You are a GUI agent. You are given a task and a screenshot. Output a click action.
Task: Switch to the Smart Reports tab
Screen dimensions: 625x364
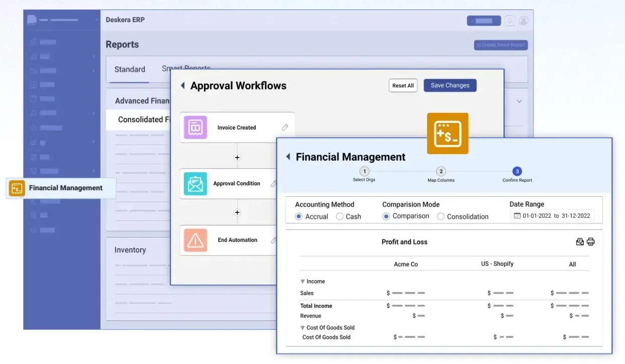[x=186, y=68]
